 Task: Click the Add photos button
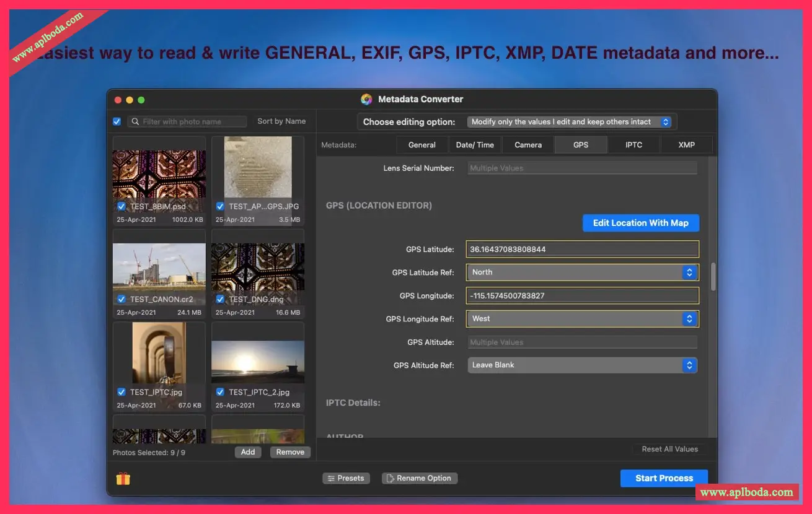(248, 452)
